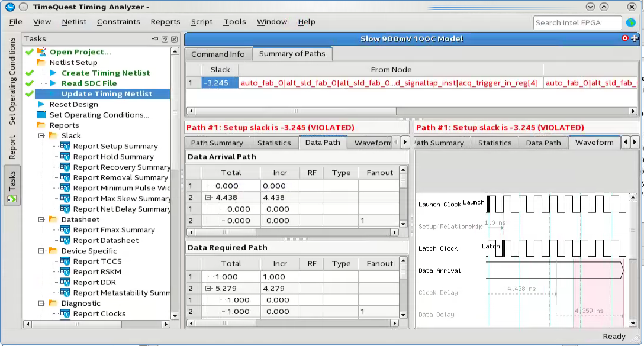644x346 pixels.
Task: Collapse the Datasheet folder node
Action: [41, 219]
